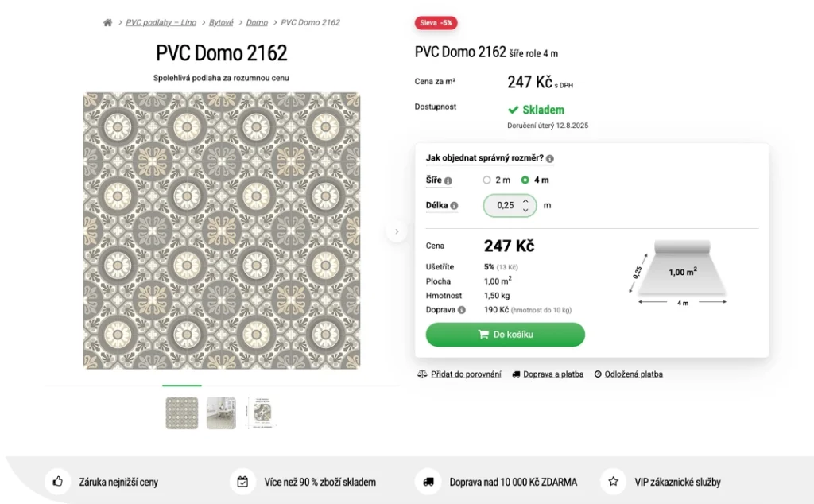Screen dimensions: 814x504
Task: Click the Délka length input field
Action: 505,206
